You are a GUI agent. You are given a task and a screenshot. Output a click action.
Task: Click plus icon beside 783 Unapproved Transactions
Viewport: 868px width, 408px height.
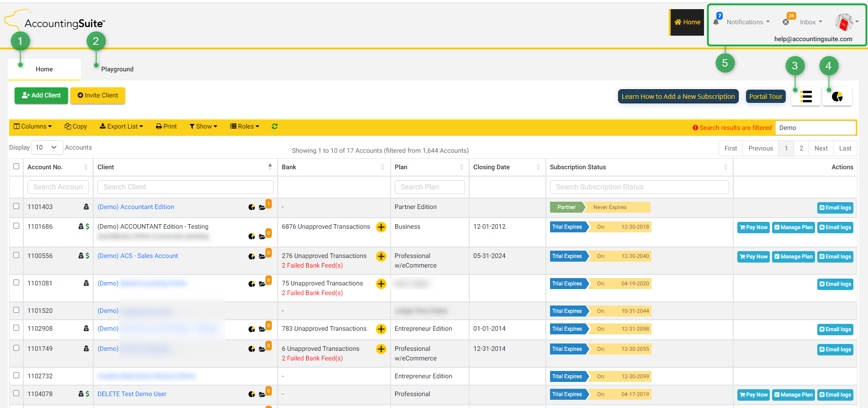(x=381, y=329)
